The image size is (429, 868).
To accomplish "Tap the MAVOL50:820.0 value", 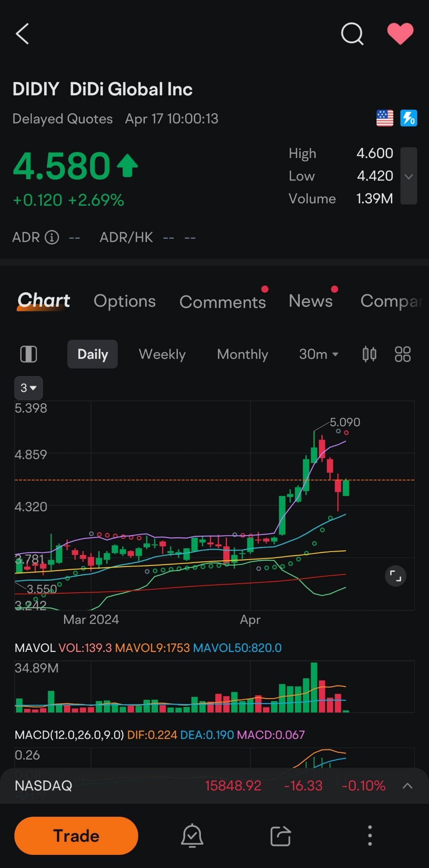I will (x=237, y=648).
